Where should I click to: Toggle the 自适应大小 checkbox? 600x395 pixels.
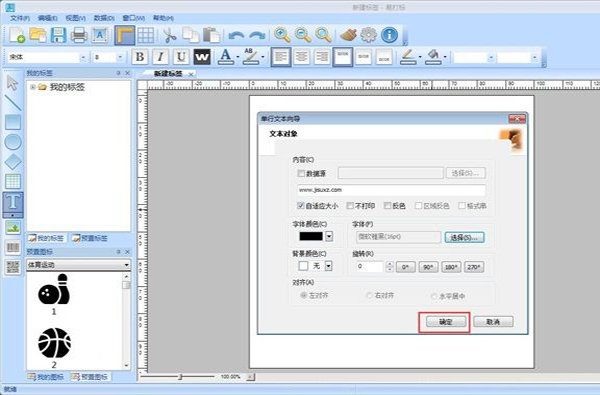click(x=301, y=206)
